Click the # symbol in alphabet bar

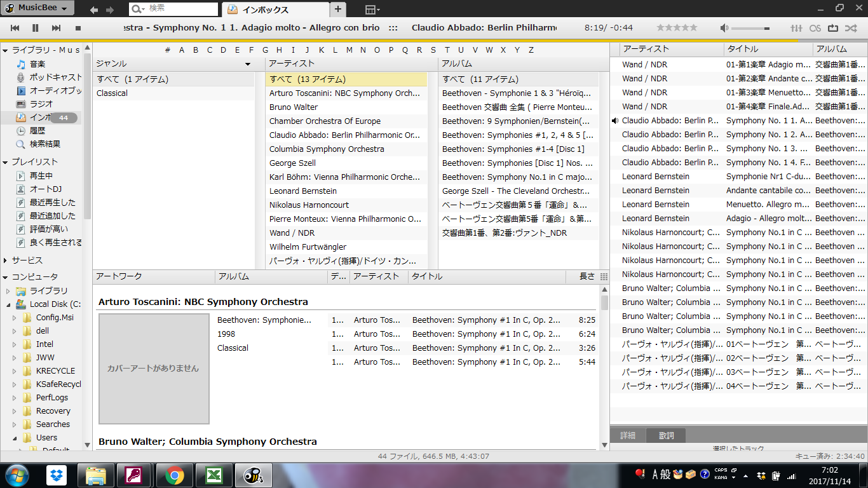(x=168, y=50)
